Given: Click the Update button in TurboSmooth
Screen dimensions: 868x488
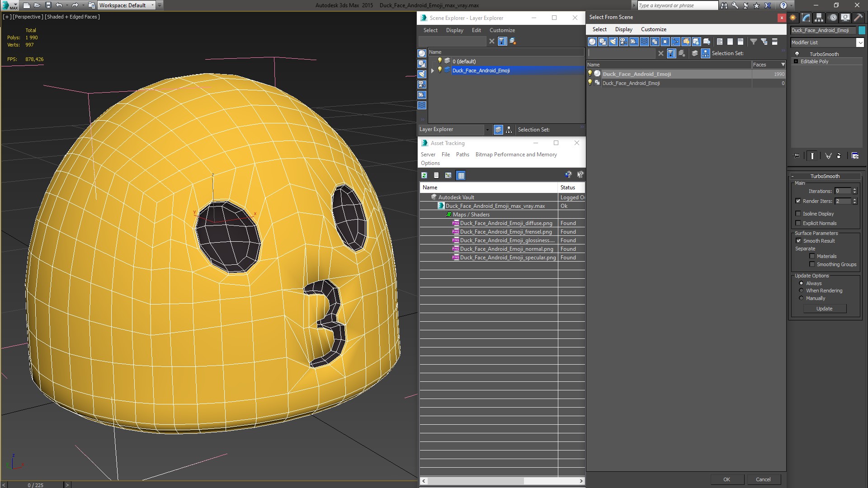Looking at the screenshot, I should coord(824,309).
